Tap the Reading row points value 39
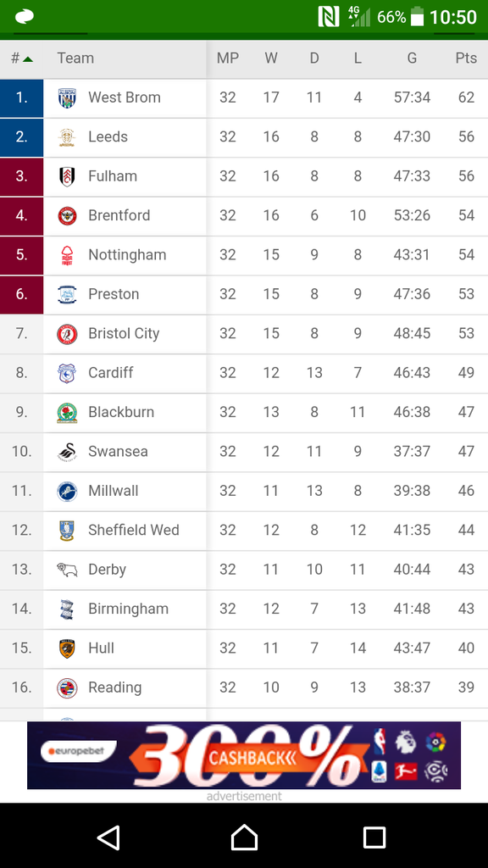Image resolution: width=488 pixels, height=868 pixels. (x=466, y=687)
